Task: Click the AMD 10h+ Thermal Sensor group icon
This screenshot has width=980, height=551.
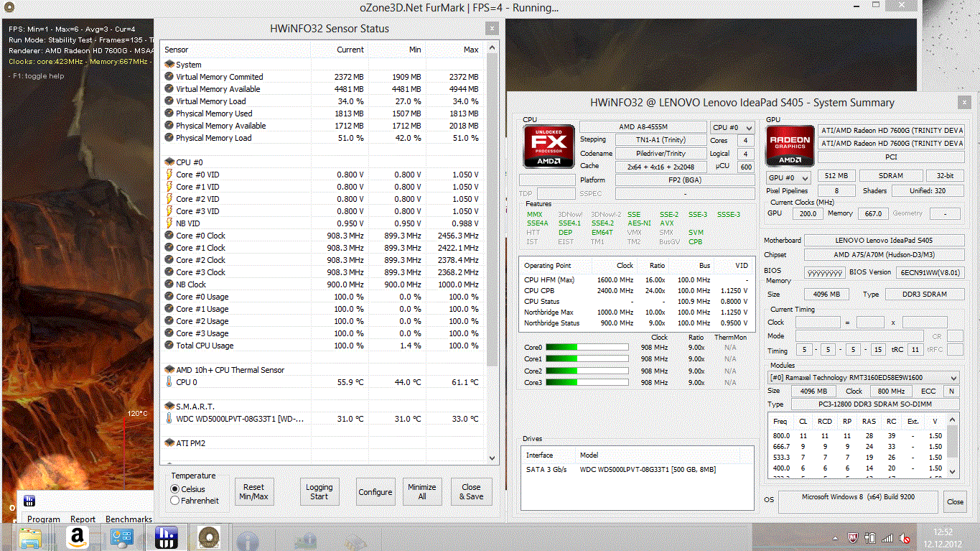Action: click(169, 370)
